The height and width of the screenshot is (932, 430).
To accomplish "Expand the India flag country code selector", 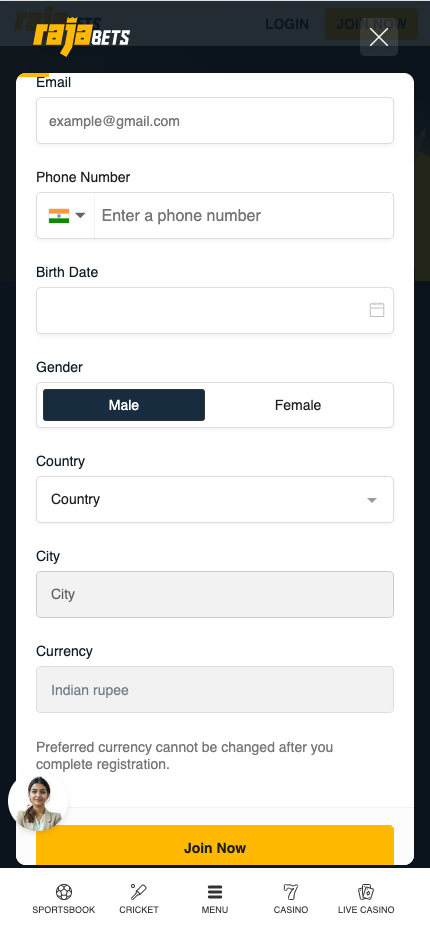I will click(x=66, y=215).
